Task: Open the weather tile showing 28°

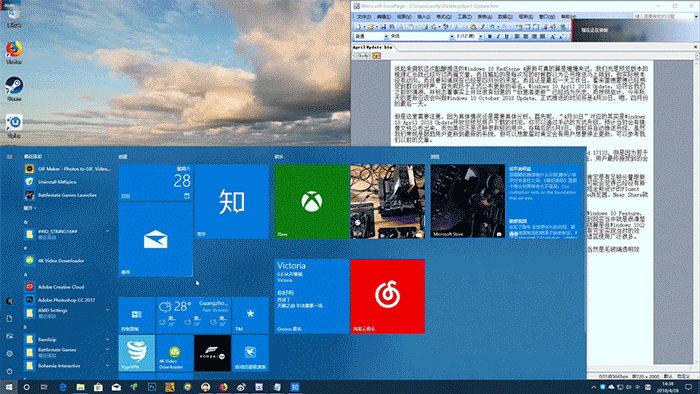Action: (193, 315)
